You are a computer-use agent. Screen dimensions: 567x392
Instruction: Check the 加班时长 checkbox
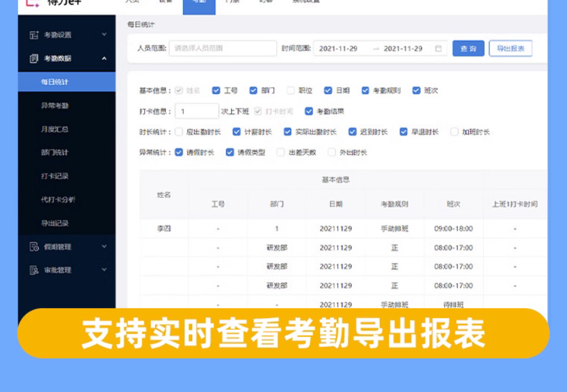click(x=454, y=132)
